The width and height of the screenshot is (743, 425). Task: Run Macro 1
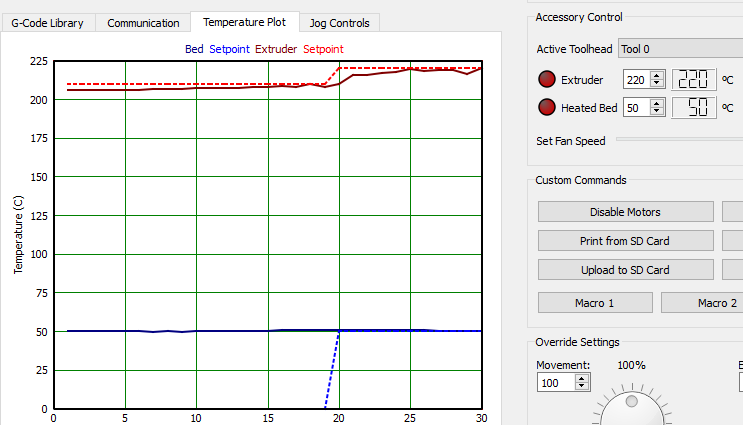[x=595, y=303]
